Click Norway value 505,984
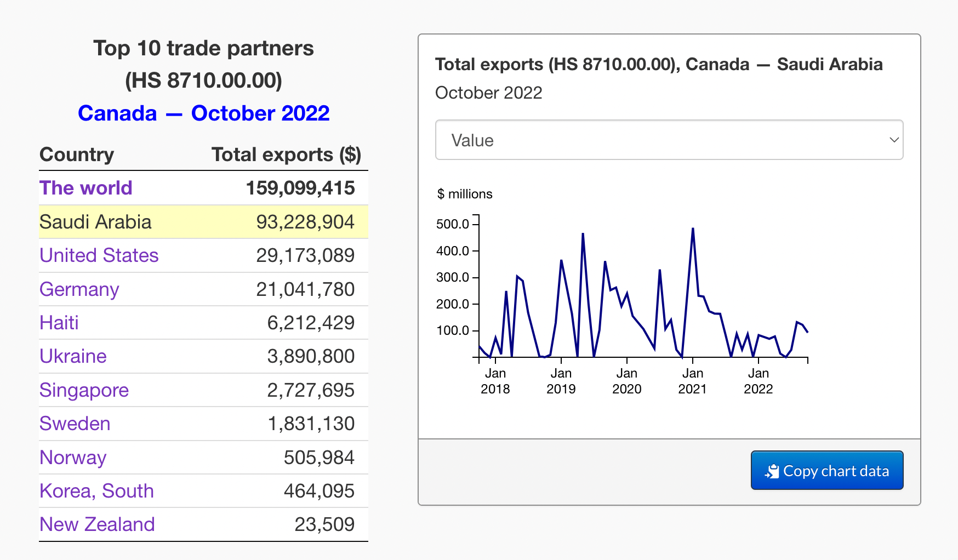958x560 pixels. pos(319,458)
